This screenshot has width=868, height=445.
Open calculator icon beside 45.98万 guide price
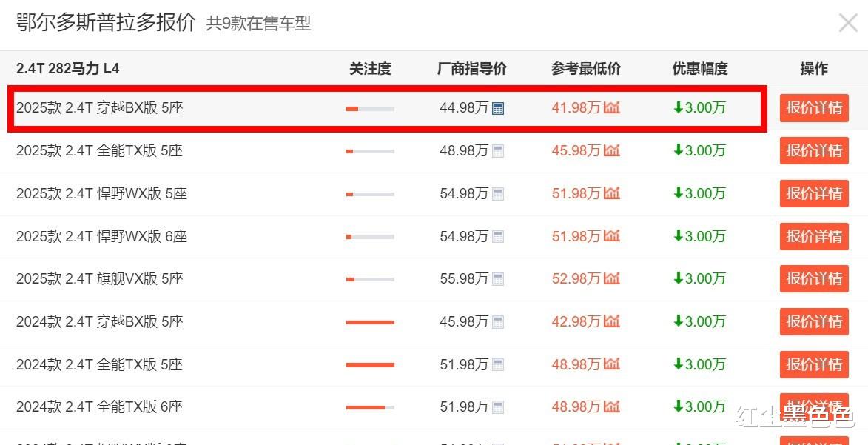[x=498, y=322]
